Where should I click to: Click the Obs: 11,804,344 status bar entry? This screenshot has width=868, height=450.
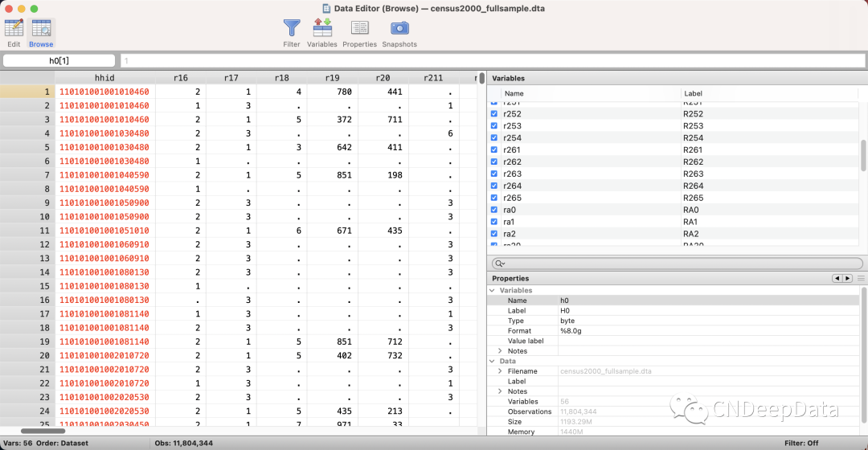pos(183,443)
